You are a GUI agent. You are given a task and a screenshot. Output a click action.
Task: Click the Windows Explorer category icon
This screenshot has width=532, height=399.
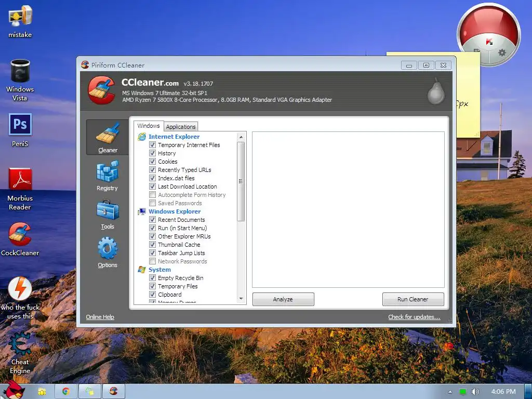pyautogui.click(x=141, y=211)
